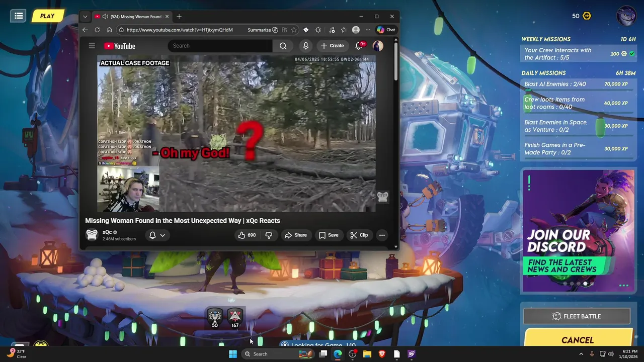The width and height of the screenshot is (644, 362).
Task: Select the game currency coin icon
Action: coord(587,16)
